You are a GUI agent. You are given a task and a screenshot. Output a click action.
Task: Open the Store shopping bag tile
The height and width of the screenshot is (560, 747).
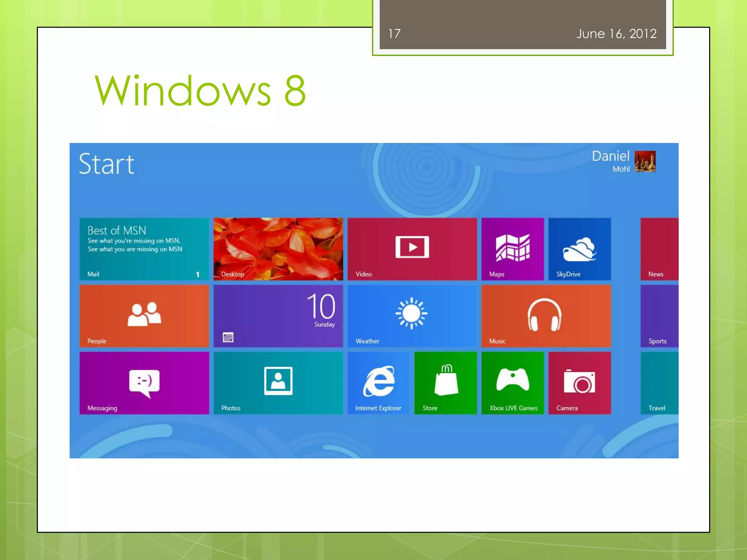pyautogui.click(x=445, y=383)
